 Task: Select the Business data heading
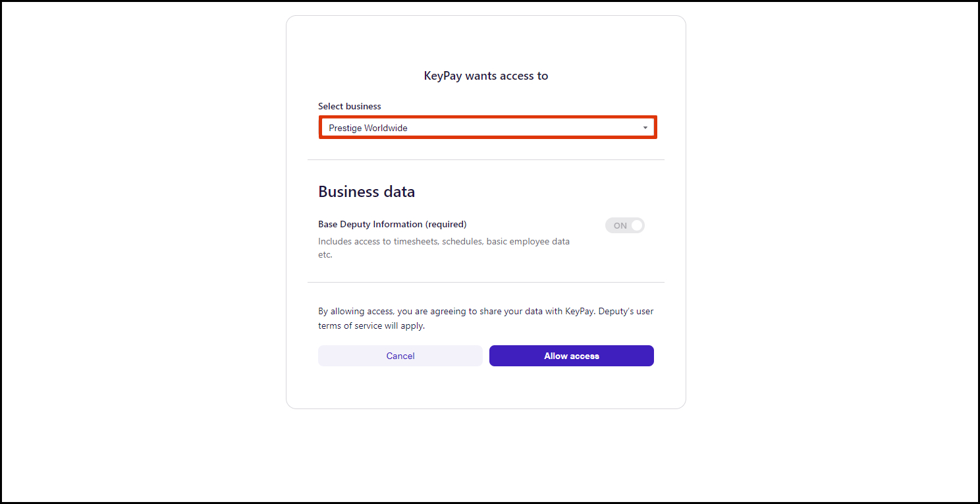(x=367, y=192)
